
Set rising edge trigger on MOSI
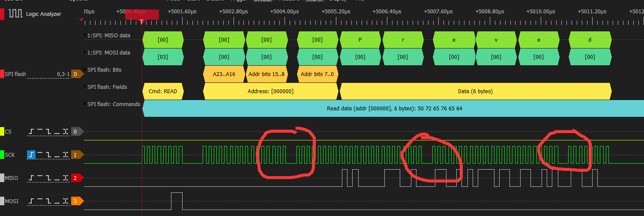click(x=31, y=201)
